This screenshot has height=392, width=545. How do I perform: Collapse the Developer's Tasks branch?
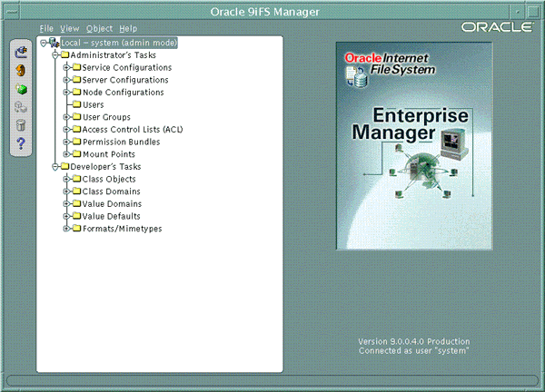54,167
